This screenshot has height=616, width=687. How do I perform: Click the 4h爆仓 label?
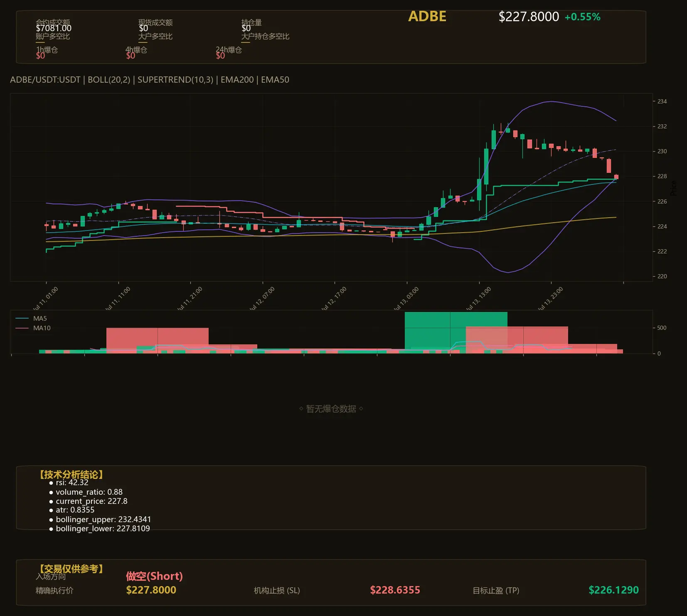coord(136,50)
